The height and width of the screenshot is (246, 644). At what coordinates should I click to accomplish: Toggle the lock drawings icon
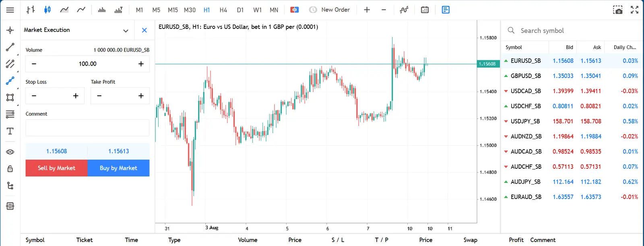tap(10, 169)
